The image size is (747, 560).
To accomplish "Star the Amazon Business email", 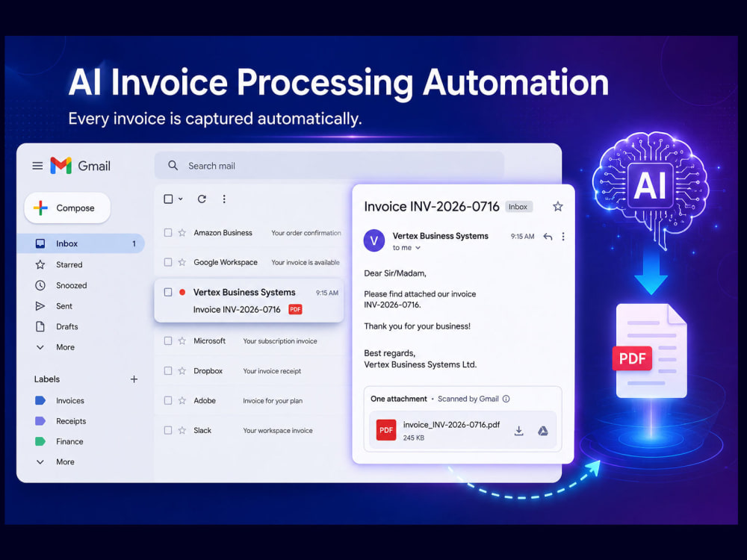I will [x=182, y=232].
